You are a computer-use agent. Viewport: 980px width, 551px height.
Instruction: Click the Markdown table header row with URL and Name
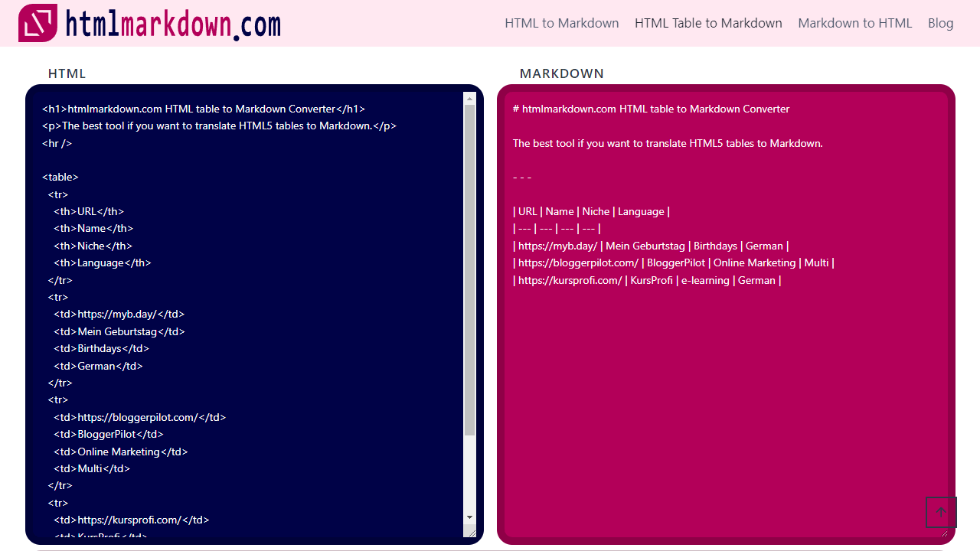[x=591, y=211]
